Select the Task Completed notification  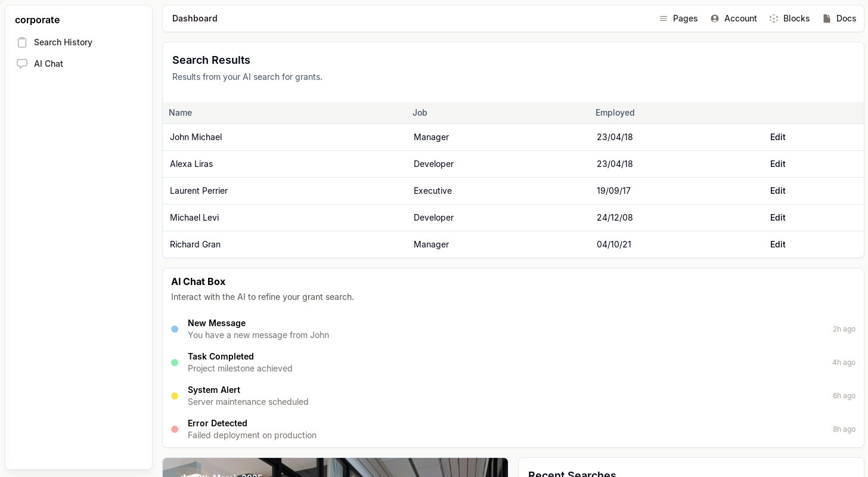tap(221, 357)
